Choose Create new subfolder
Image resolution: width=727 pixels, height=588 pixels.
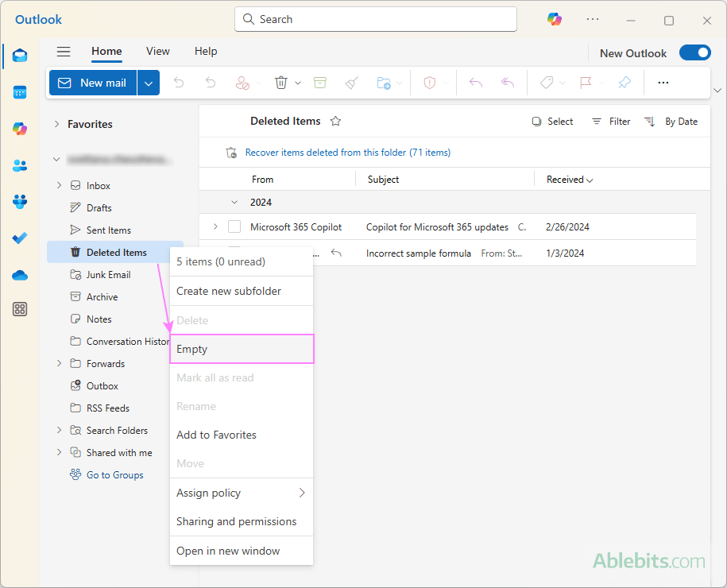click(x=242, y=291)
